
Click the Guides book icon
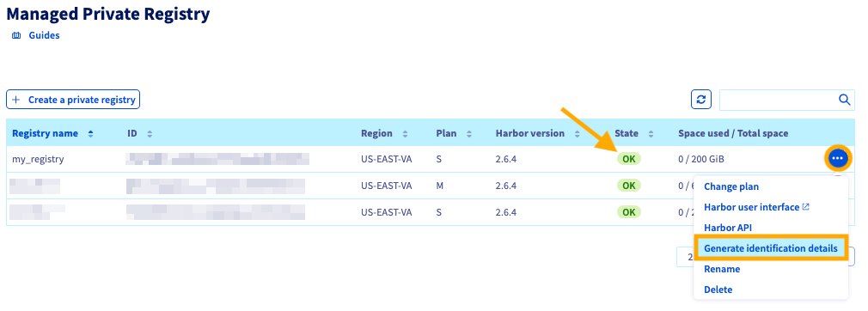tap(16, 35)
